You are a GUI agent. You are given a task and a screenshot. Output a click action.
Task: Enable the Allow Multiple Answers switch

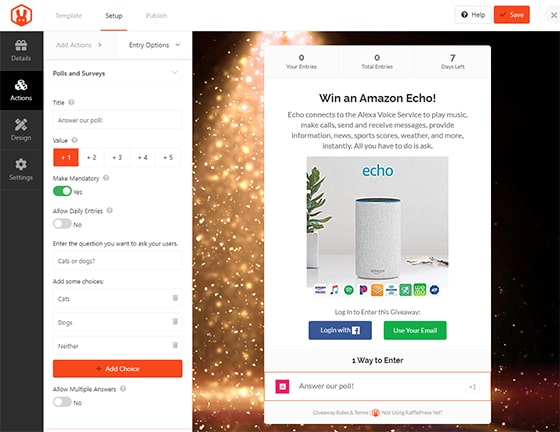(62, 402)
